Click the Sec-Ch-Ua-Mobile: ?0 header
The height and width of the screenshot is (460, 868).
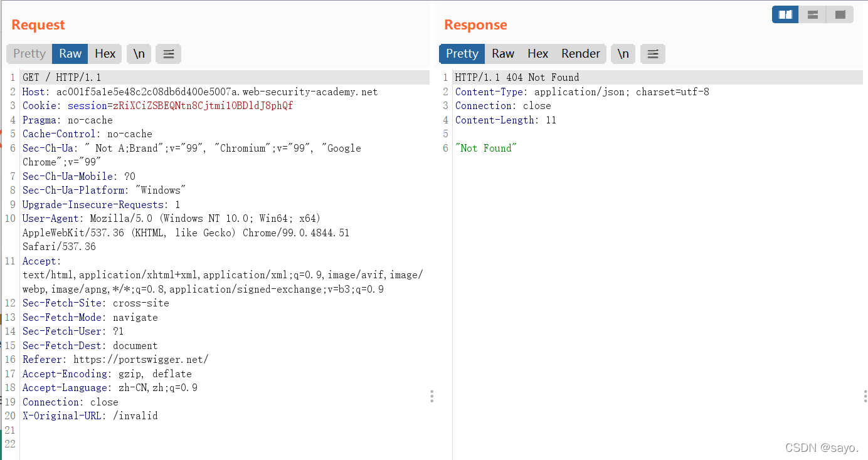79,177
